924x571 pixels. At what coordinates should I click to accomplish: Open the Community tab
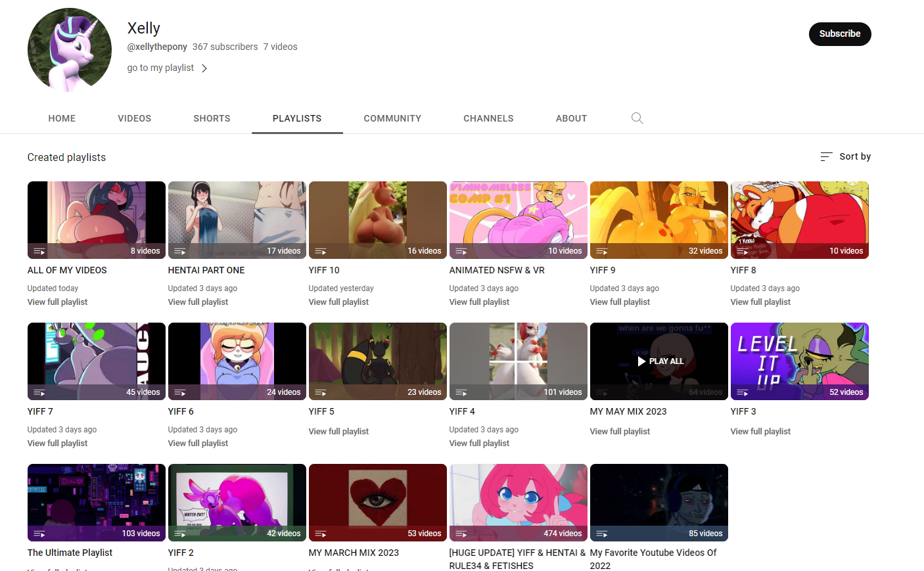(392, 118)
